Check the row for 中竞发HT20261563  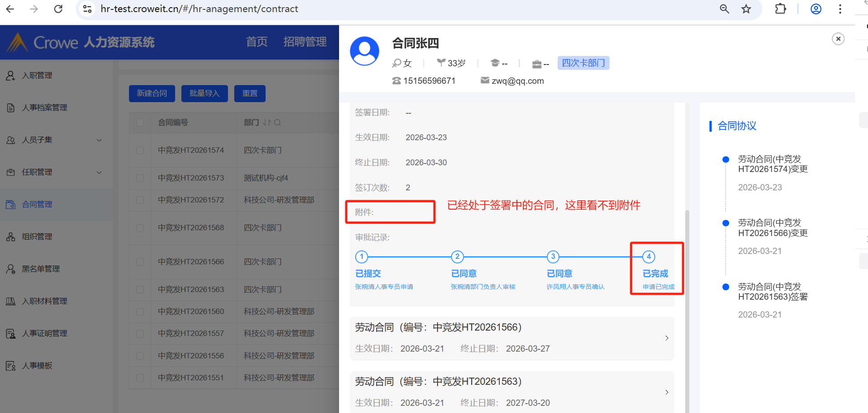140,290
